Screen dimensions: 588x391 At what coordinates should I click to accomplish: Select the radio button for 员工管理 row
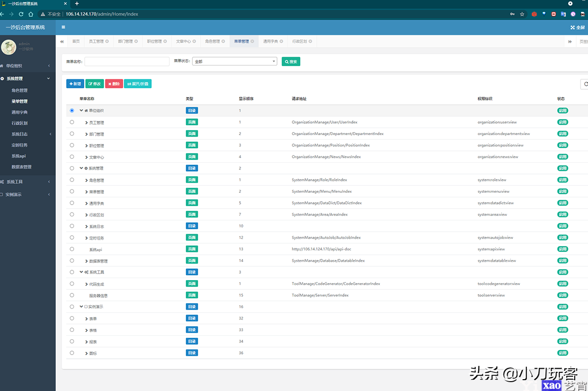(71, 122)
